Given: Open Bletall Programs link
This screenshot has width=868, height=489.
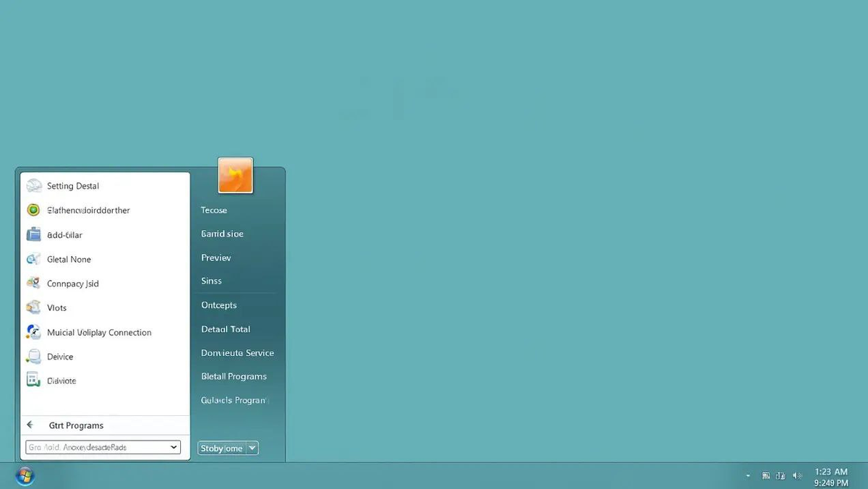Looking at the screenshot, I should pyautogui.click(x=234, y=377).
